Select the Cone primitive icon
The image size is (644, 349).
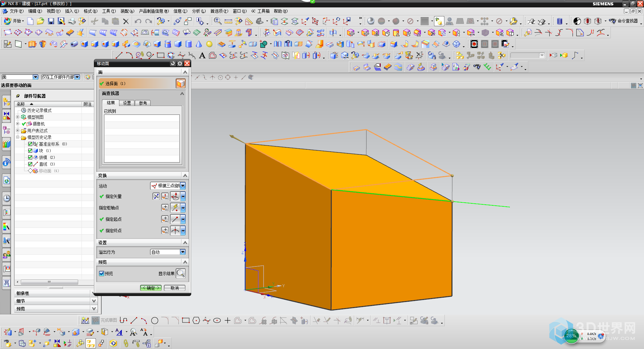[199, 44]
